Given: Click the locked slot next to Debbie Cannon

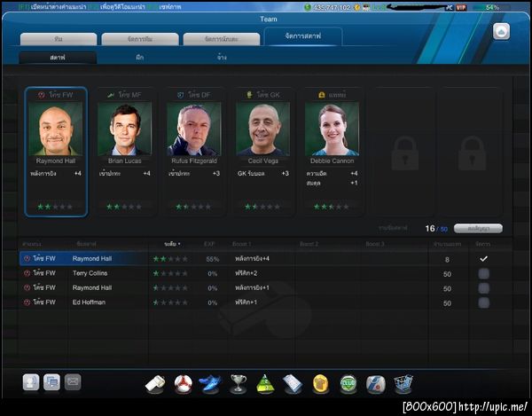Looking at the screenshot, I should pyautogui.click(x=403, y=152).
